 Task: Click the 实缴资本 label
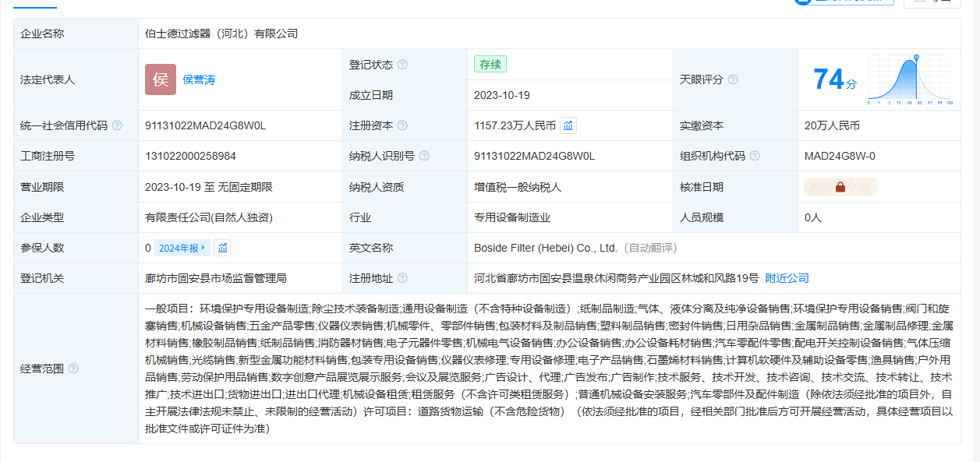(x=702, y=125)
